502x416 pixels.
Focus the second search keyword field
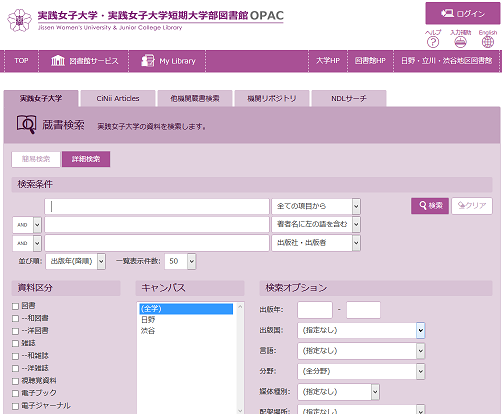click(x=157, y=225)
